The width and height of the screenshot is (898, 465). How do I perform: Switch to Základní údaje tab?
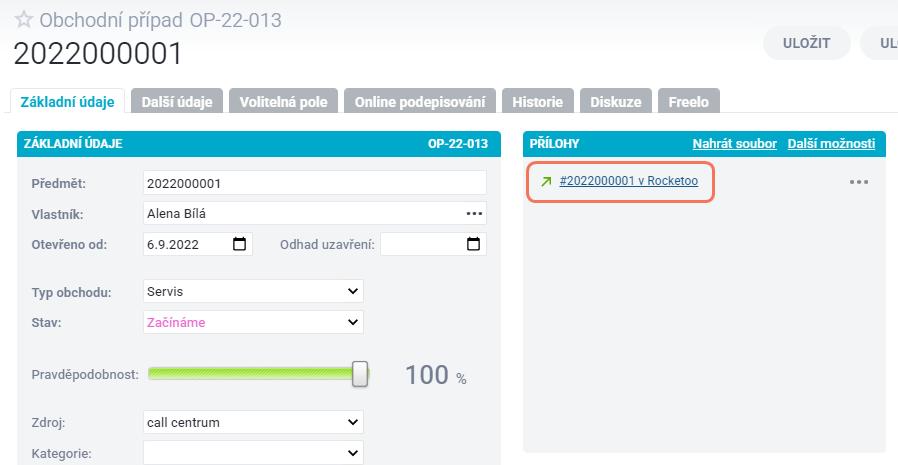[68, 102]
